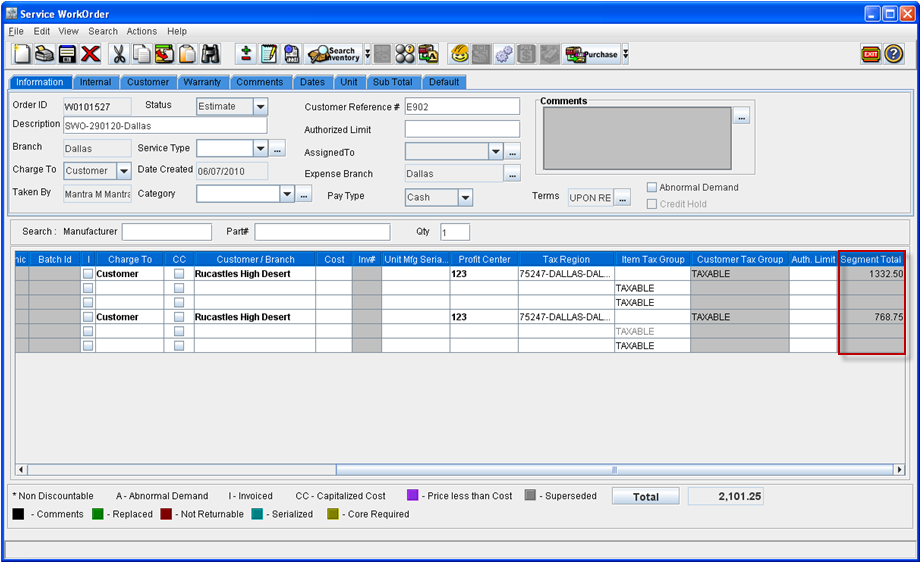Image resolution: width=920 pixels, height=562 pixels.
Task: Enable the Abnormal Demand checkbox
Action: tap(652, 187)
